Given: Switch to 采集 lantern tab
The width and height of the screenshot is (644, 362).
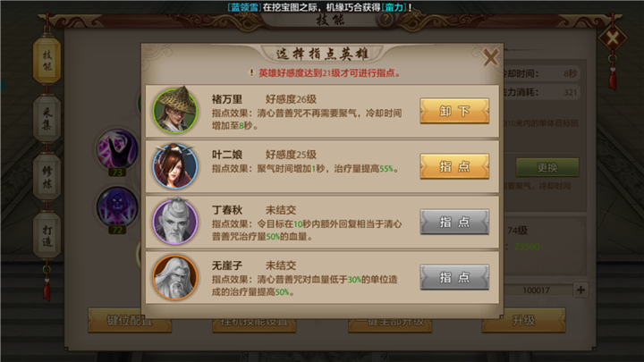Looking at the screenshot, I should pyautogui.click(x=47, y=119).
